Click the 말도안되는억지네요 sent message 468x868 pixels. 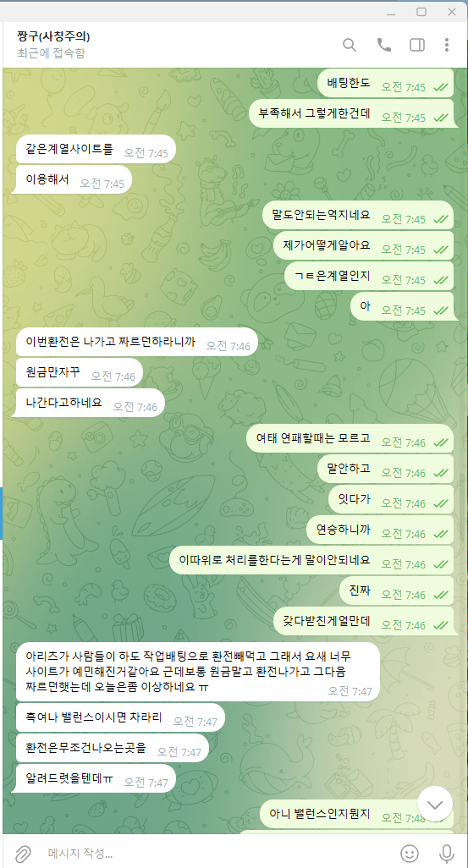point(358,216)
